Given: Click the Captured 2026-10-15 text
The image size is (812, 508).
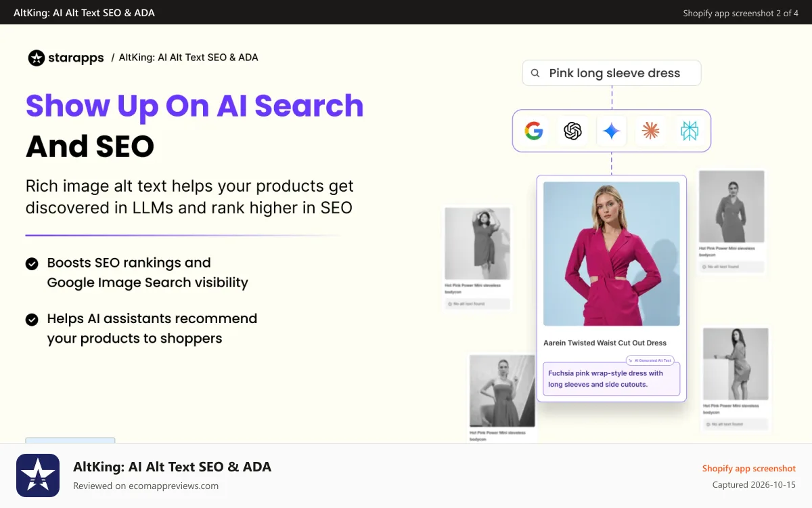Looking at the screenshot, I should [754, 485].
